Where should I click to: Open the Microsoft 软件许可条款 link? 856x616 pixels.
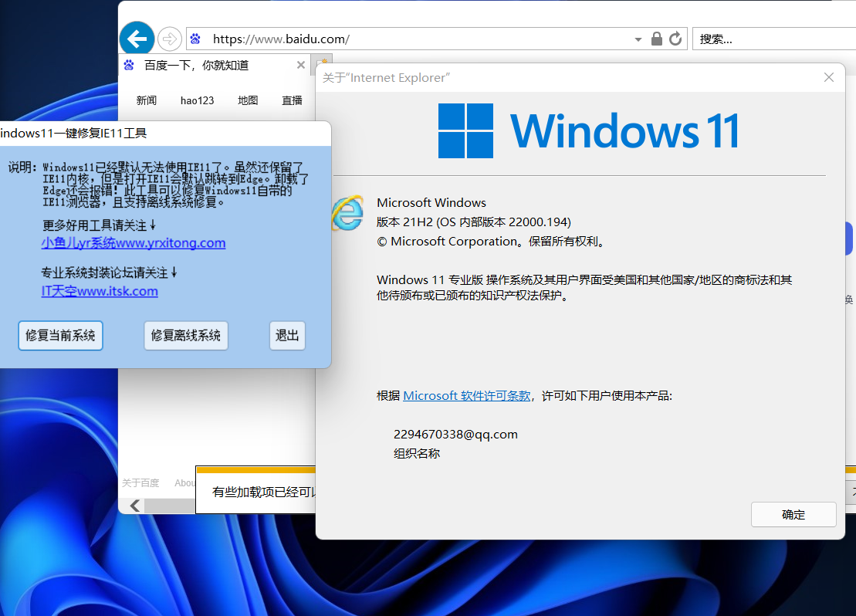click(x=466, y=395)
